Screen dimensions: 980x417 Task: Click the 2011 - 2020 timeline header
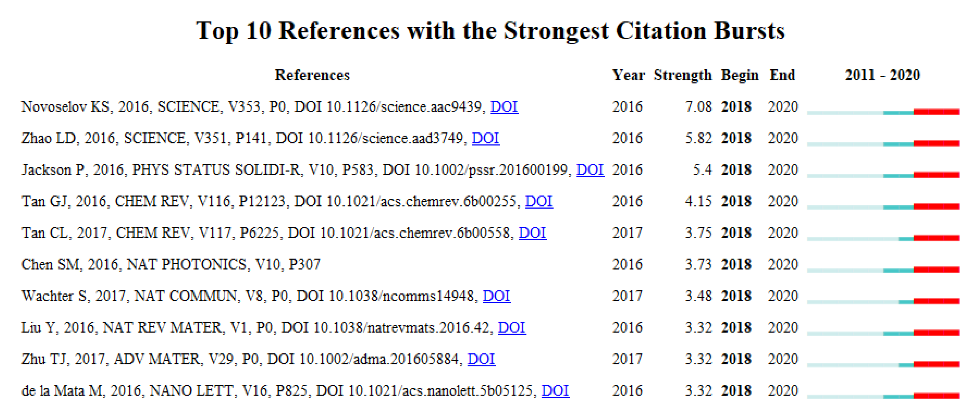(x=882, y=75)
